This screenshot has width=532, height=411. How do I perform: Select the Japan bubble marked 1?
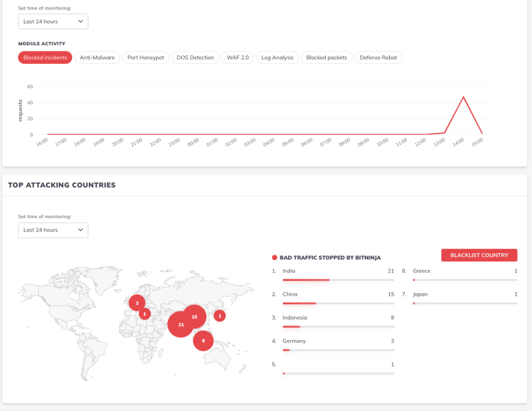coord(219,316)
